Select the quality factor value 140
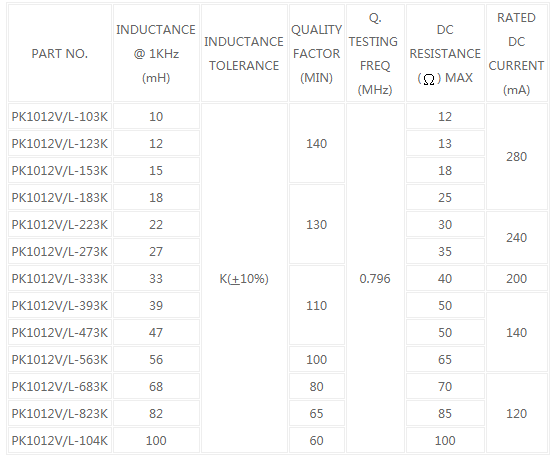This screenshot has width=555, height=460. 317,143
